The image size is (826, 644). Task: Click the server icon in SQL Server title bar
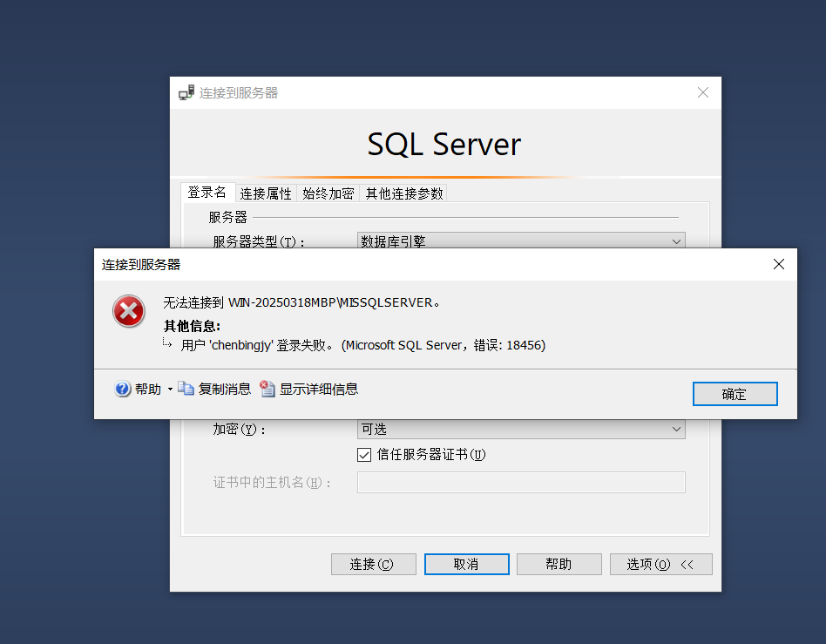coord(186,92)
